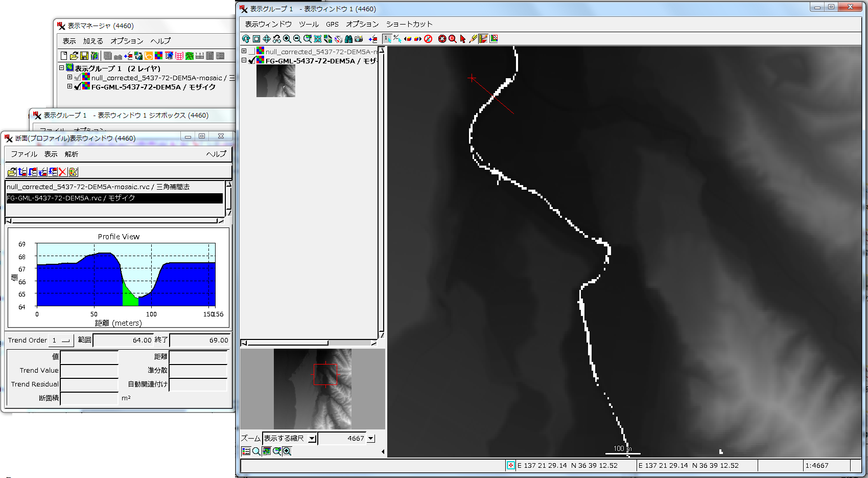Click the zoom out magnifier icon
868x478 pixels.
(x=297, y=39)
